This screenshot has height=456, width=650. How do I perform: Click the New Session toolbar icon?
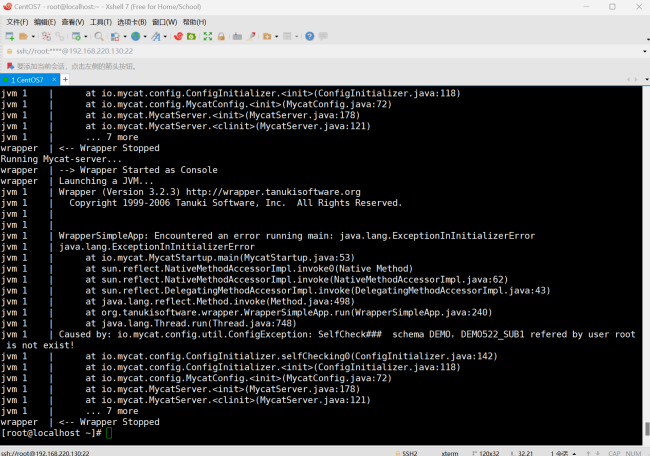click(x=10, y=36)
